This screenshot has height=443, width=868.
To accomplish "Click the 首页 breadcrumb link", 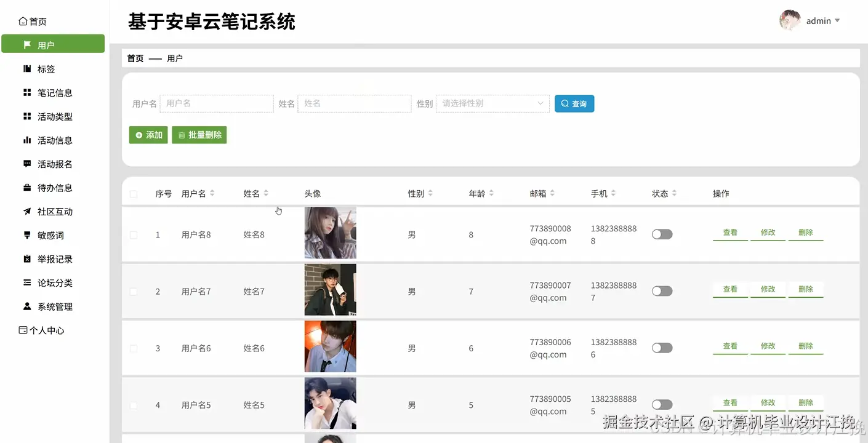I will [x=135, y=58].
